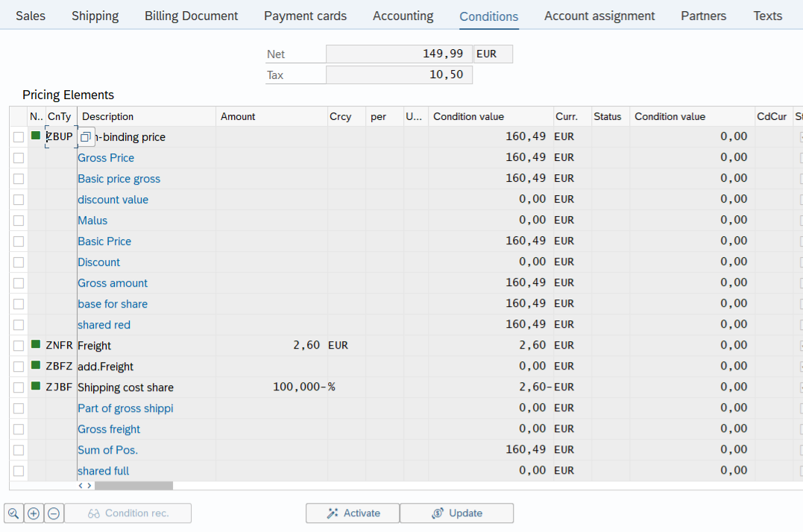Click the delete row minus icon
This screenshot has width=803, height=532.
pyautogui.click(x=54, y=513)
